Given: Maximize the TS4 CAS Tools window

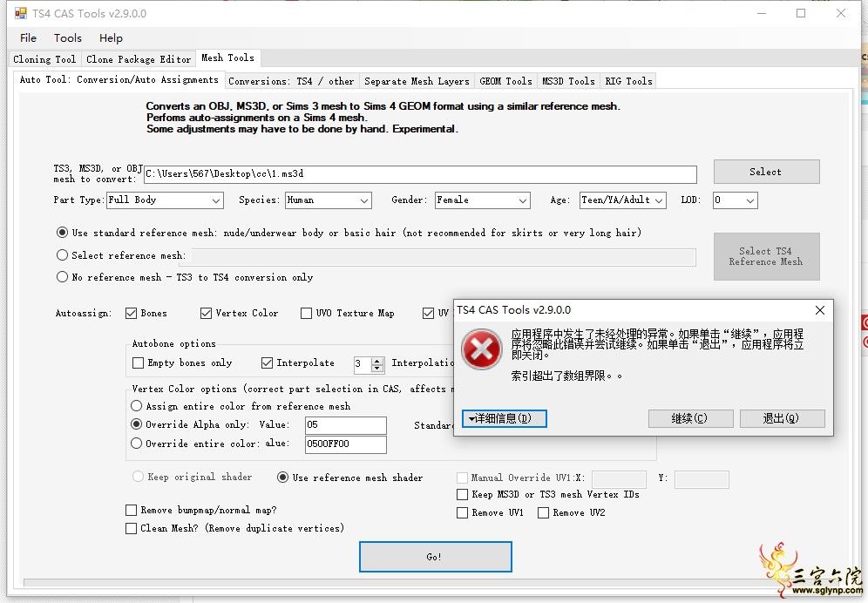Looking at the screenshot, I should tap(801, 13).
